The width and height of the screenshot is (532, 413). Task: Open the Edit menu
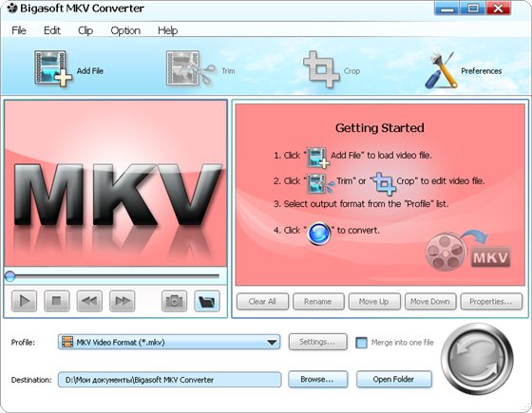tap(52, 30)
